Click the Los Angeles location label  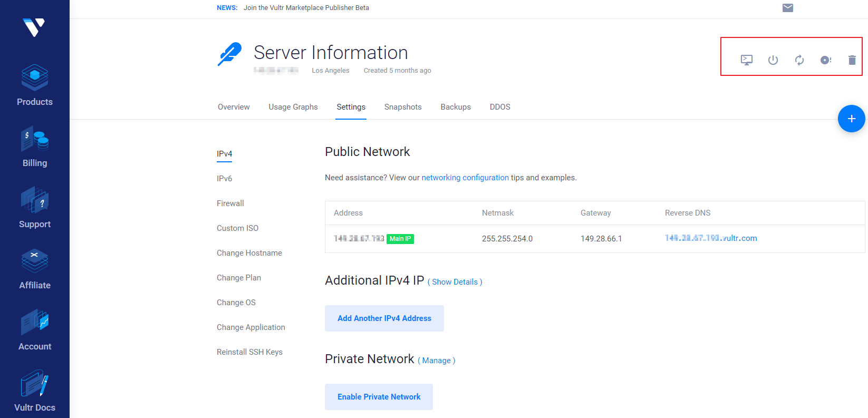[331, 71]
